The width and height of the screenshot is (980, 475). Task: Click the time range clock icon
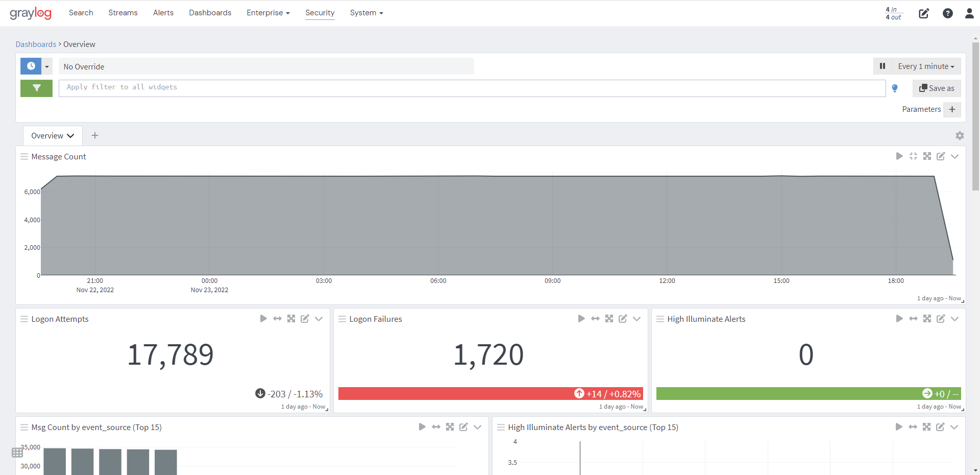tap(31, 66)
